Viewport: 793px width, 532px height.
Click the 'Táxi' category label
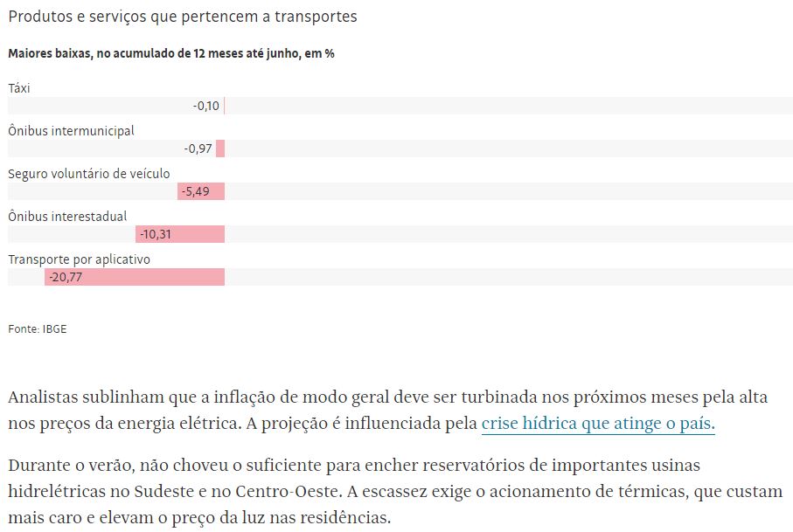[x=19, y=87]
